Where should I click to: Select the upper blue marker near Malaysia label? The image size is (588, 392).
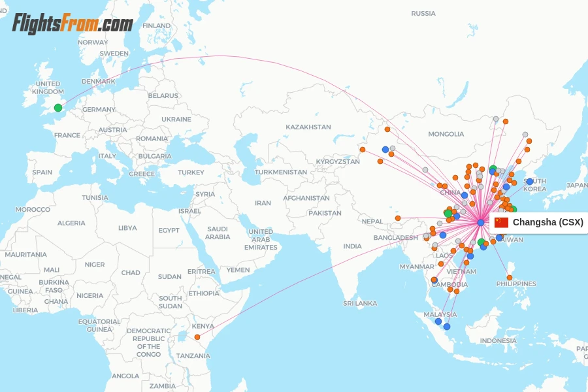click(438, 321)
